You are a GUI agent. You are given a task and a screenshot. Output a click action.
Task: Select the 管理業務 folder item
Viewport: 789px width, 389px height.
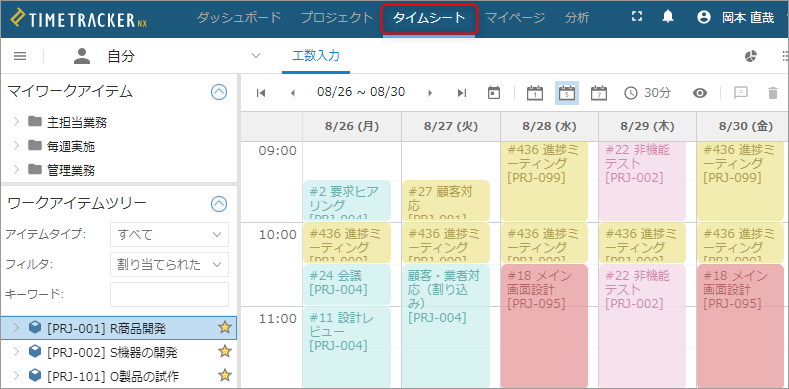click(x=70, y=170)
